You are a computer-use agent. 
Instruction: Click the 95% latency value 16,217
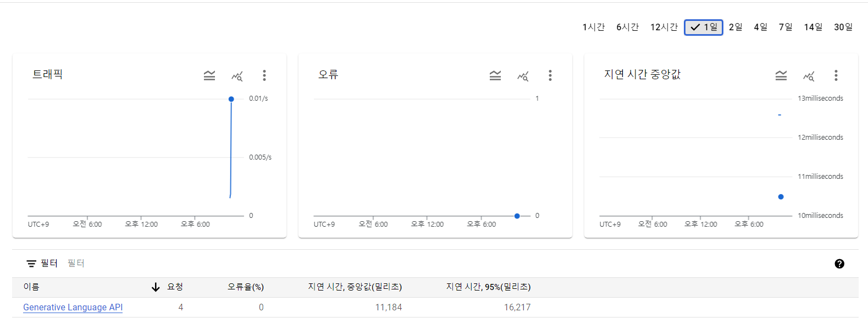point(517,308)
